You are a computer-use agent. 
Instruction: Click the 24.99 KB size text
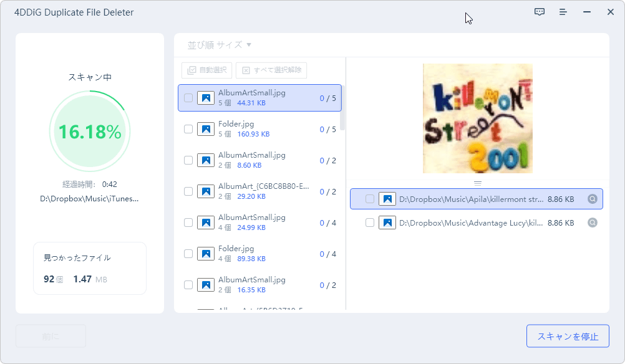pos(251,228)
